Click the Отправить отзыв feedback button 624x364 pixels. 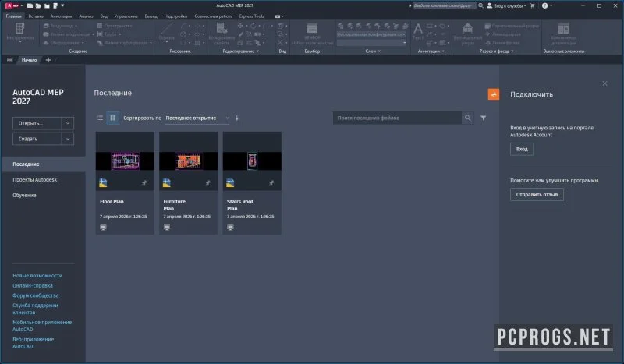pyautogui.click(x=537, y=195)
